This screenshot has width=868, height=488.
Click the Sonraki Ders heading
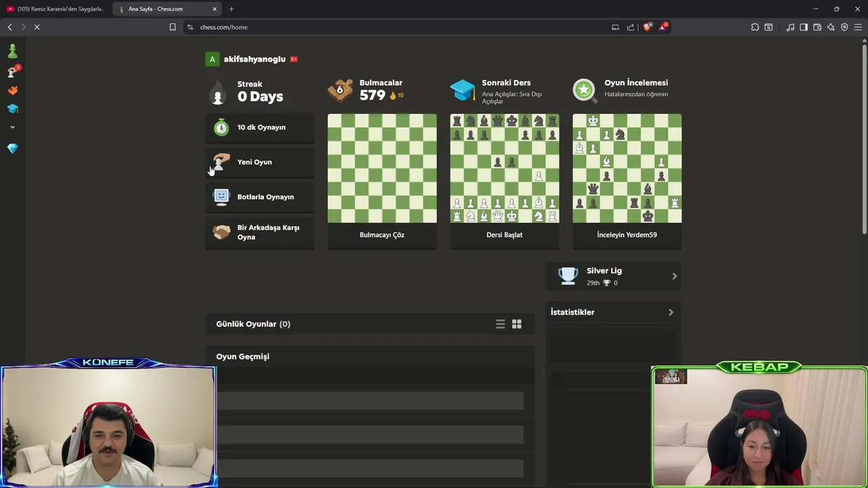click(x=507, y=83)
